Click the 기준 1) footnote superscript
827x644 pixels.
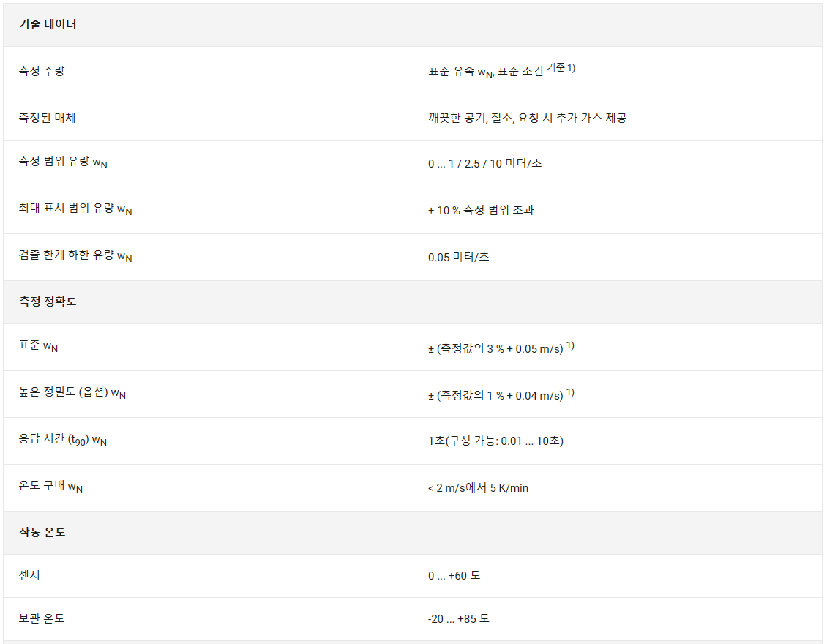561,67
